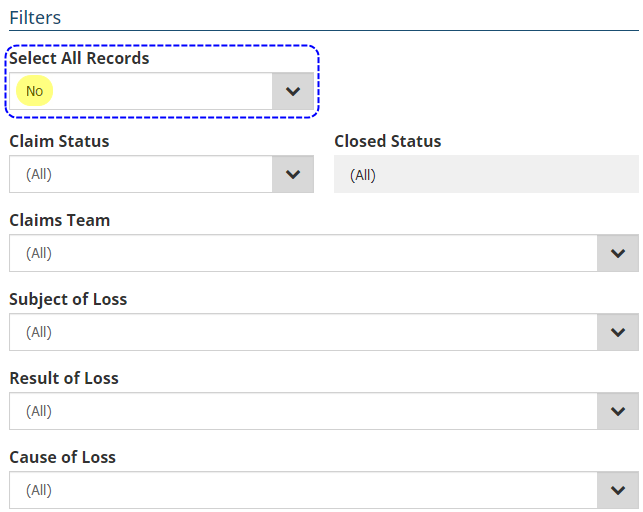This screenshot has width=643, height=512.
Task: Open the Result of Loss (All) field
Action: click(300, 411)
